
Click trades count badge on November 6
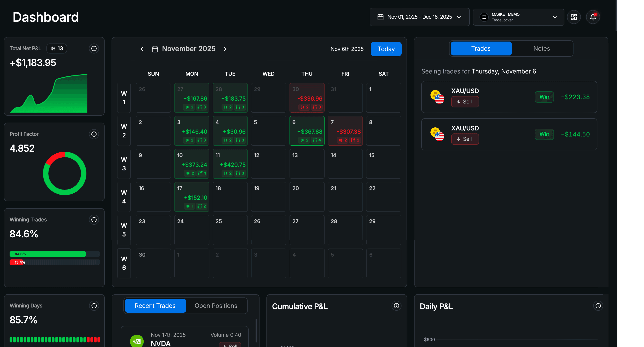(x=304, y=140)
